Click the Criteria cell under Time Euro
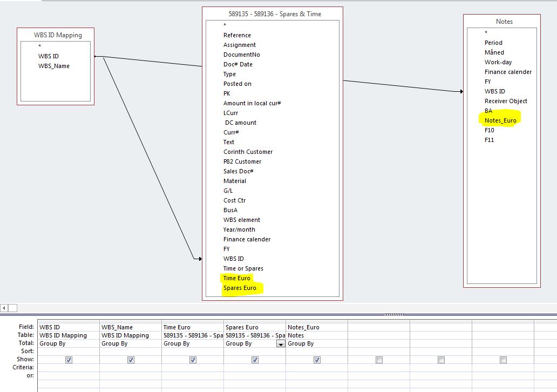The height and width of the screenshot is (392, 557). point(193,368)
